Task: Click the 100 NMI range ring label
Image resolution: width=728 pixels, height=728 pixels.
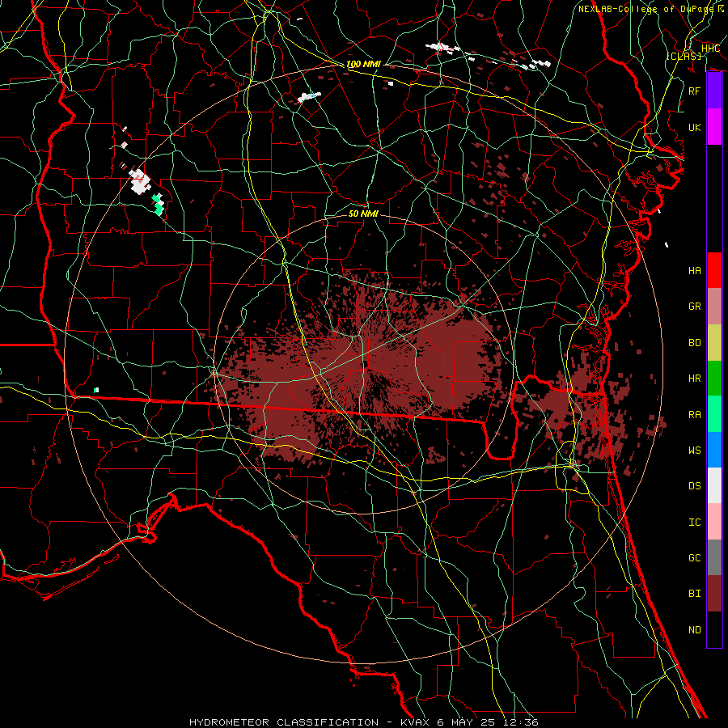Action: coord(363,64)
